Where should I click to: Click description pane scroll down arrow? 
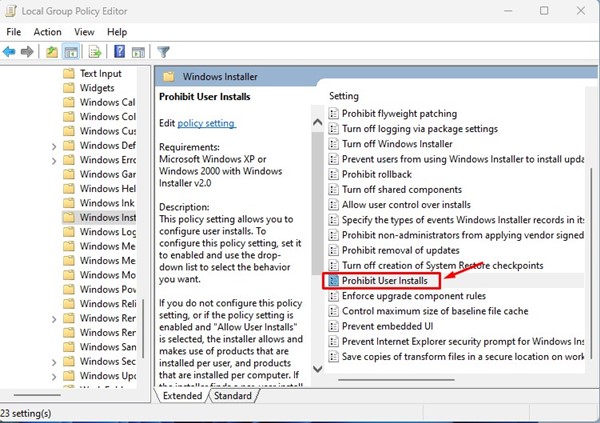point(318,369)
